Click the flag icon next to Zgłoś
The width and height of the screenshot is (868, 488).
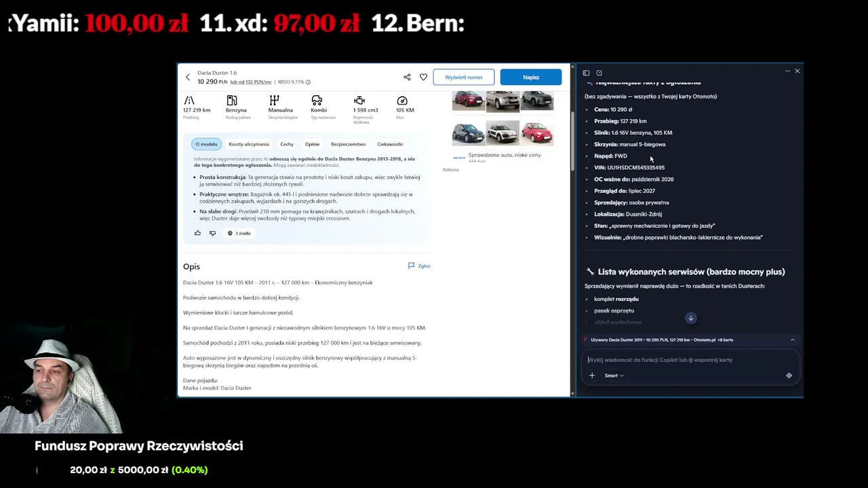click(x=411, y=266)
